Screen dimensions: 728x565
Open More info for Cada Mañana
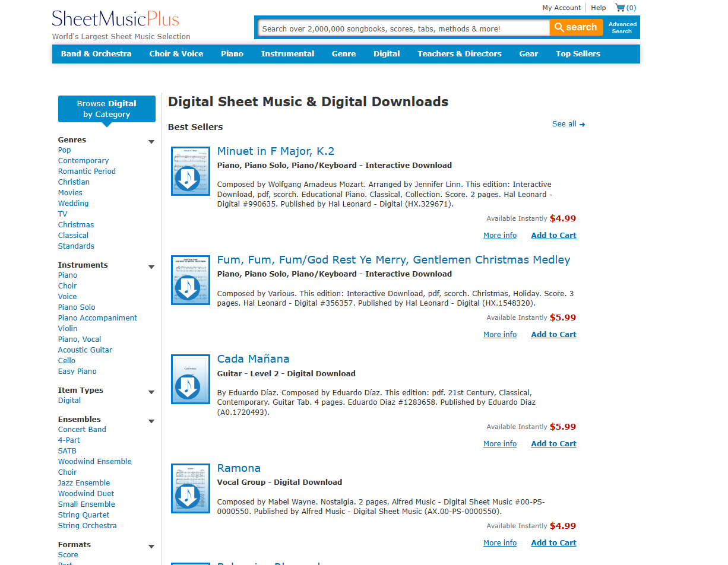(x=499, y=444)
